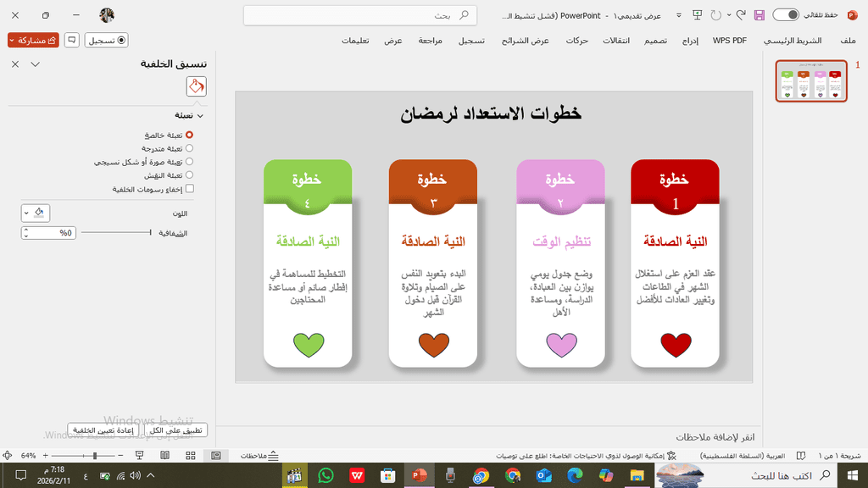This screenshot has height=488, width=868.
Task: Click Reset Background (إعادة تعيين الخلفية)
Action: pyautogui.click(x=103, y=430)
